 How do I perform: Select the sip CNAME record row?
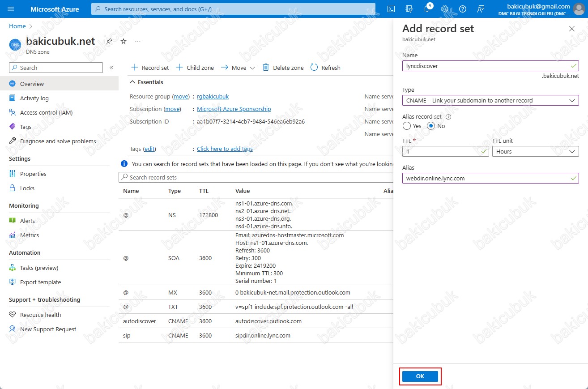[x=256, y=335]
